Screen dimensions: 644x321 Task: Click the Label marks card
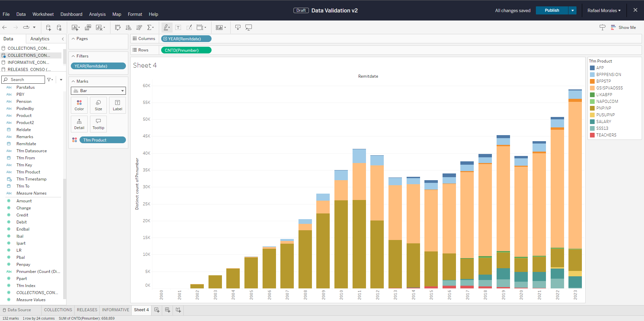118,105
